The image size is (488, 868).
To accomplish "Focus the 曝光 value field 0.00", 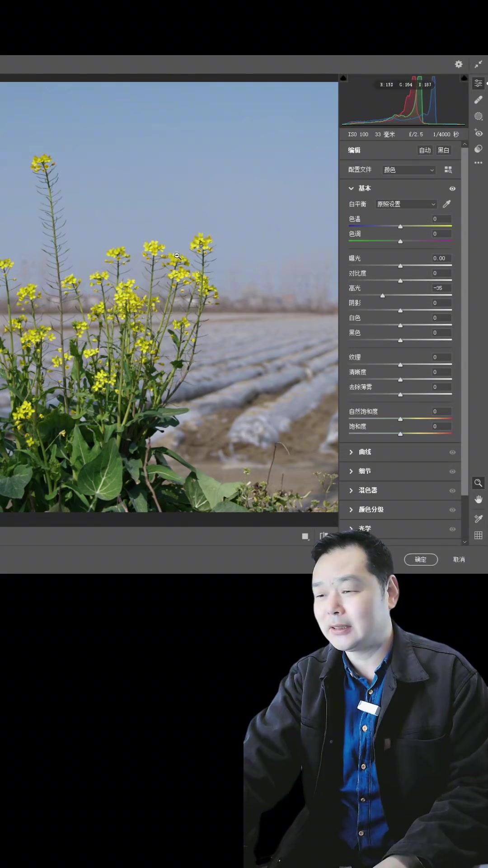I will (x=441, y=258).
